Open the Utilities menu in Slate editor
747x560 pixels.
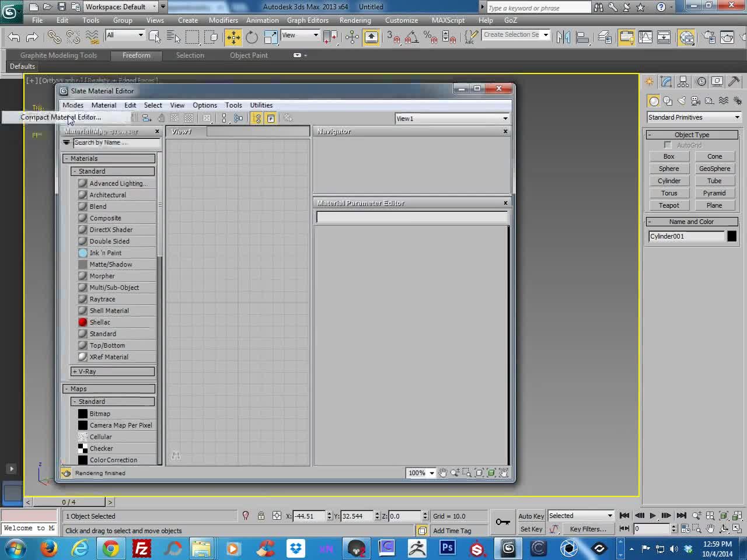tap(261, 105)
